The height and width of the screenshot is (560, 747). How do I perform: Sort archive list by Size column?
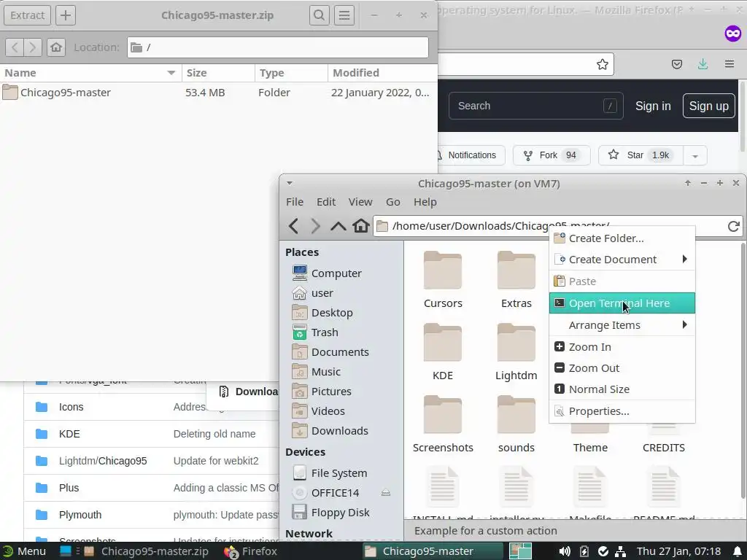218,73
